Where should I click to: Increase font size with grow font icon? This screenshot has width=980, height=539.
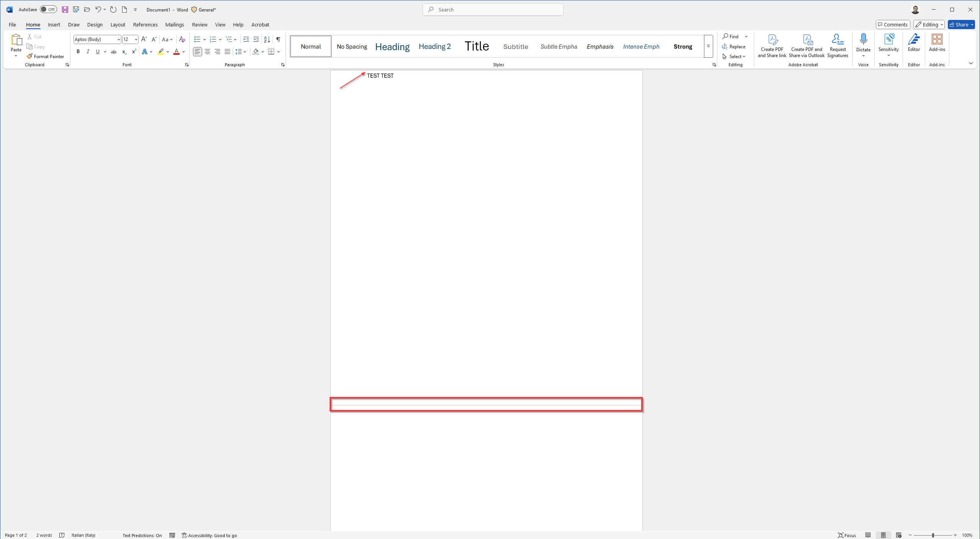coord(144,39)
